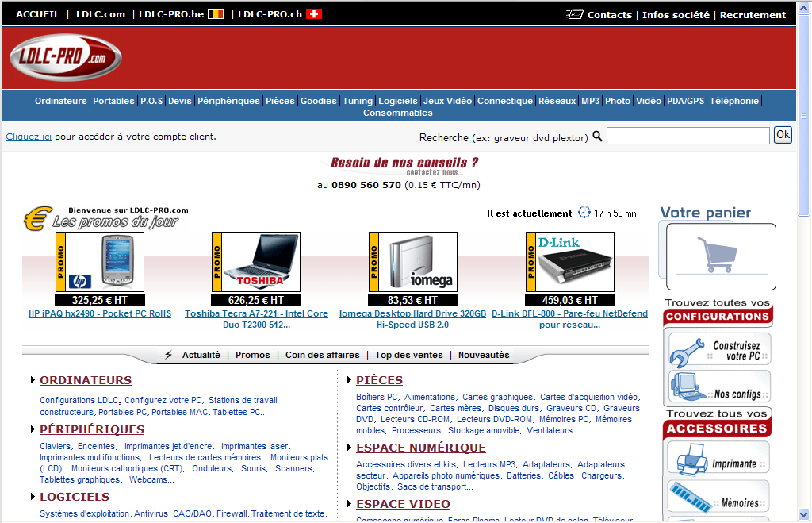812x523 pixels.
Task: Expand the ESPACE VIDEO arrow marker
Action: point(349,504)
